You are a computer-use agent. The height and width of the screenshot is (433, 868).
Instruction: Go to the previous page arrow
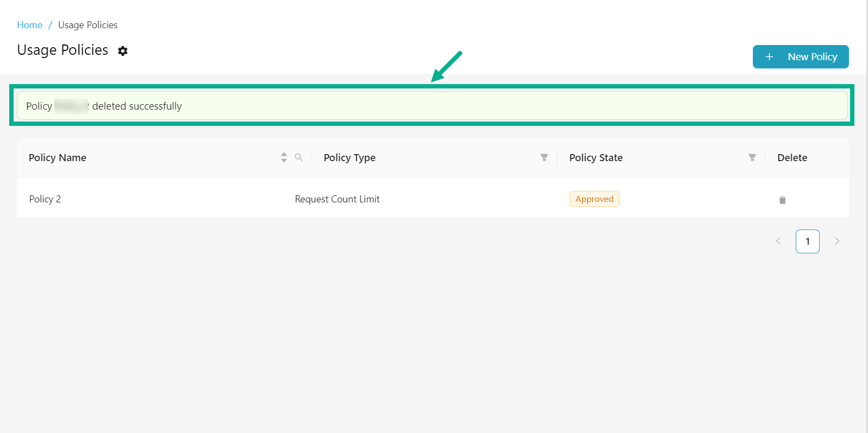pos(778,241)
